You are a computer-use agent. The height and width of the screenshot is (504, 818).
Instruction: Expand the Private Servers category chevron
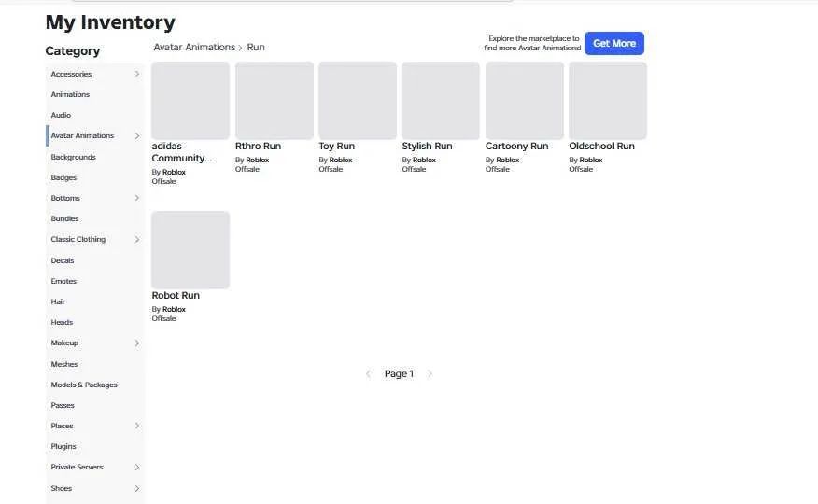pos(137,467)
